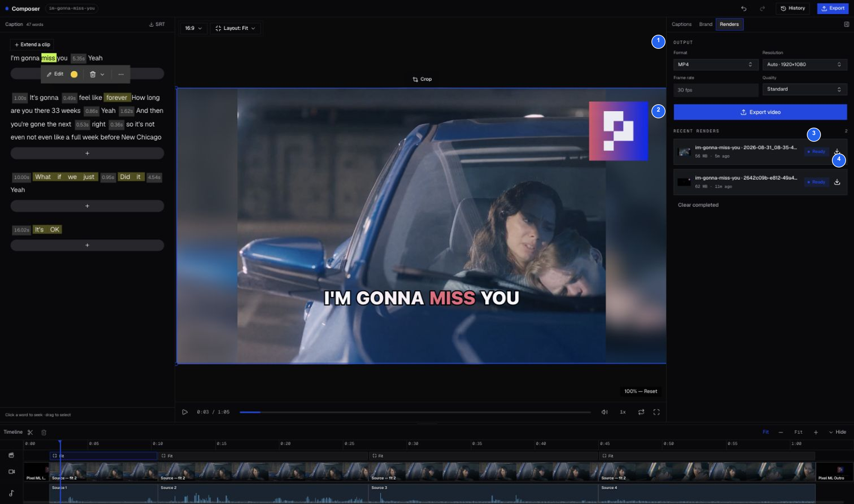Viewport: 854px width, 504px height.
Task: Collapse the right side panel
Action: tap(846, 24)
